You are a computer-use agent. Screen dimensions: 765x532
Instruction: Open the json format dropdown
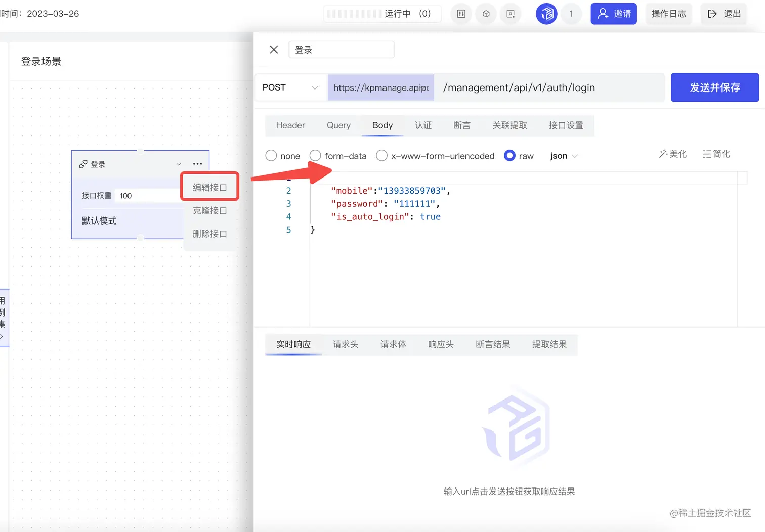[x=564, y=156]
